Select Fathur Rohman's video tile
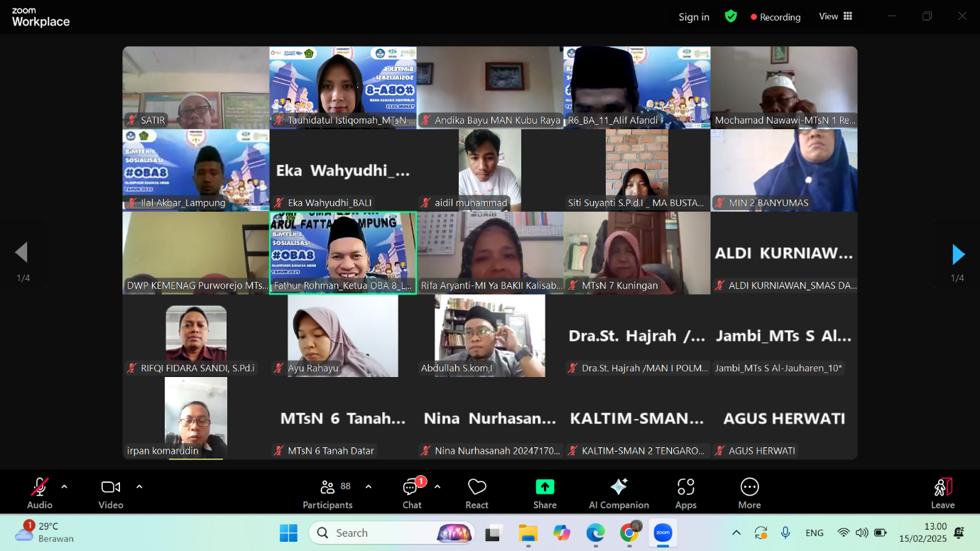 pos(343,252)
